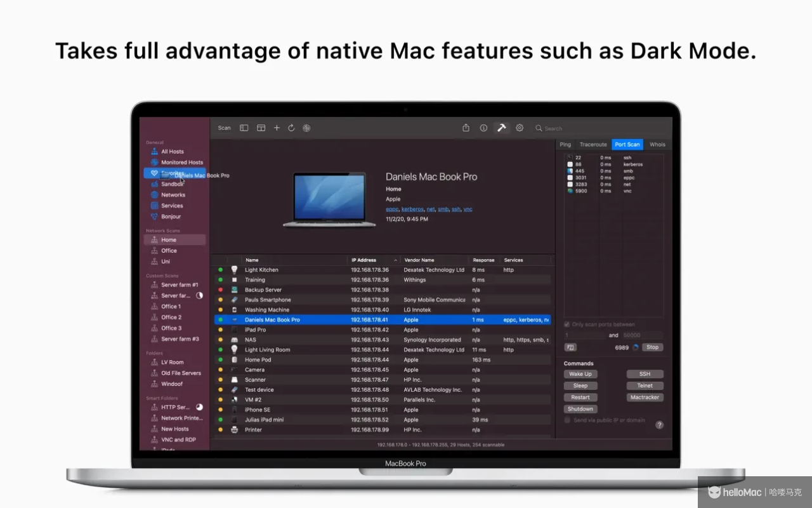Click the end port field showing 50000
The height and width of the screenshot is (508, 812).
tap(642, 335)
